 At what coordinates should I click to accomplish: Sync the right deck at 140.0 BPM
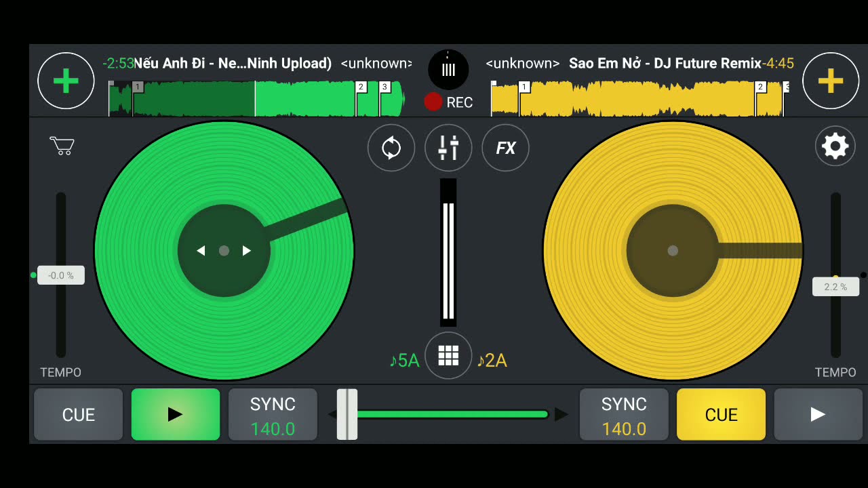coord(624,414)
